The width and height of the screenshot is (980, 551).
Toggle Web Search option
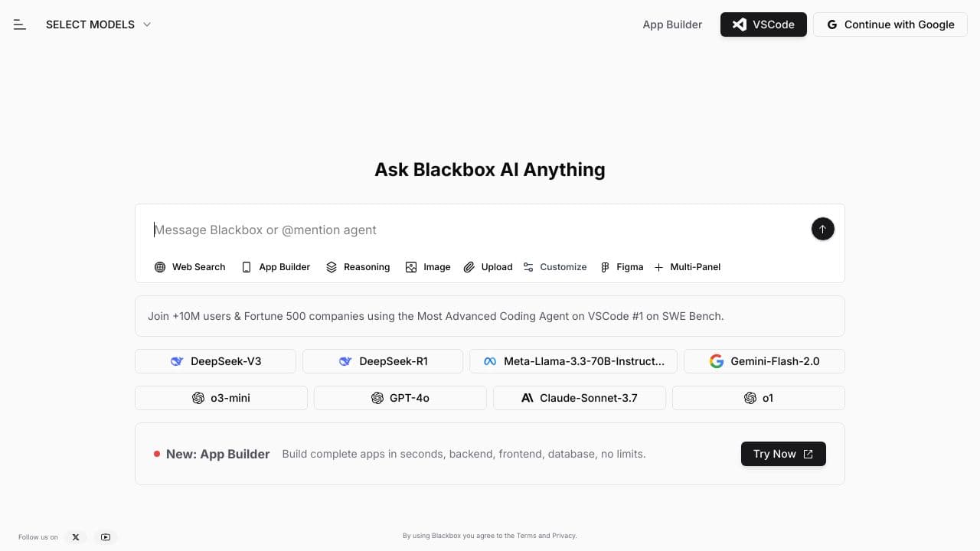coord(190,267)
